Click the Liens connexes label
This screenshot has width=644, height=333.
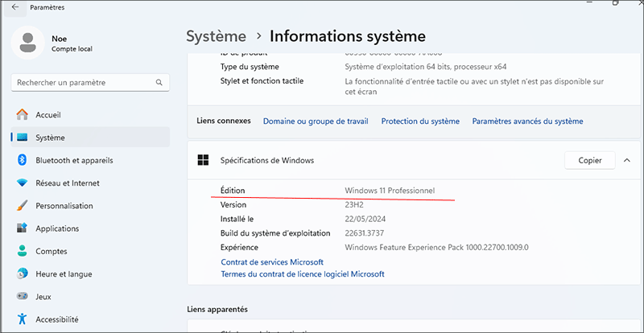coord(224,121)
